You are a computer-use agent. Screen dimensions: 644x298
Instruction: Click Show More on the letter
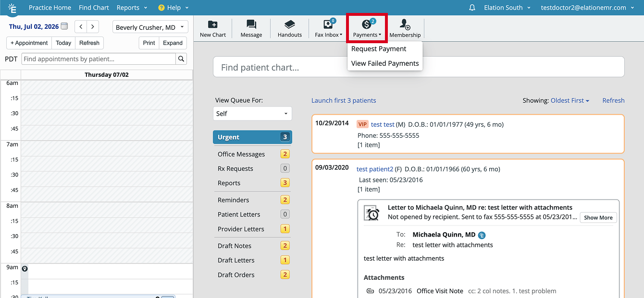(x=598, y=217)
